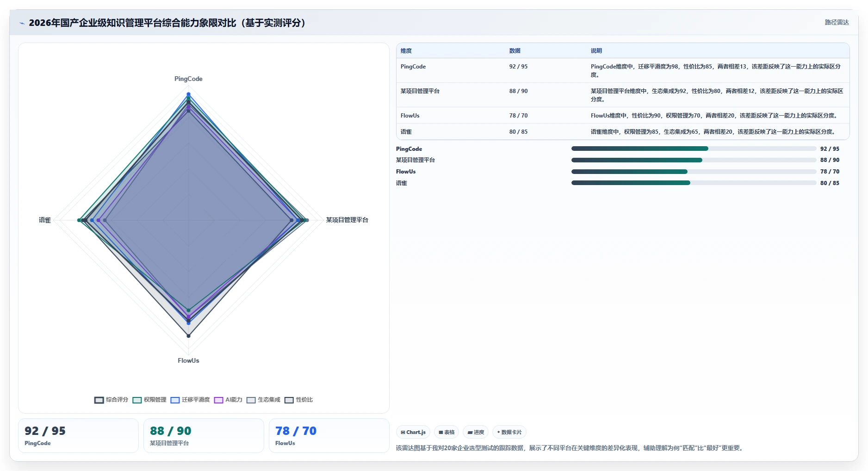The image size is (868, 471).
Task: Click the small icon before the 2026 title
Action: 22,23
